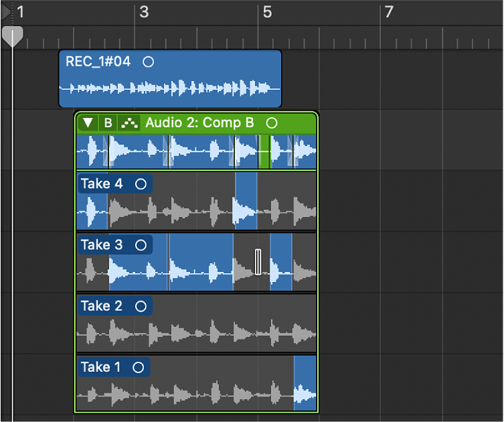Click the Take 3 circle icon
The image size is (504, 422).
click(141, 245)
